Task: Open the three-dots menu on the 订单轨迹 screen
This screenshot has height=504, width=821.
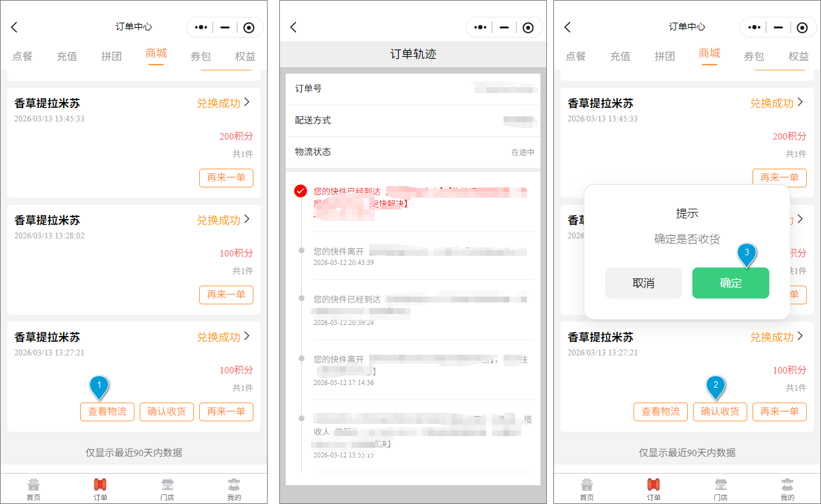Action: pos(480,27)
